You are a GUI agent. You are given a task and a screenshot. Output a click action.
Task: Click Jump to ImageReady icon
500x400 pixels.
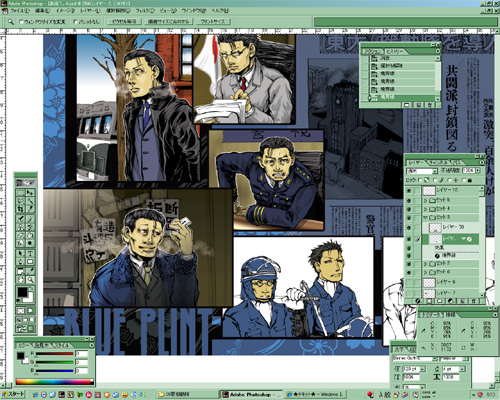25,329
